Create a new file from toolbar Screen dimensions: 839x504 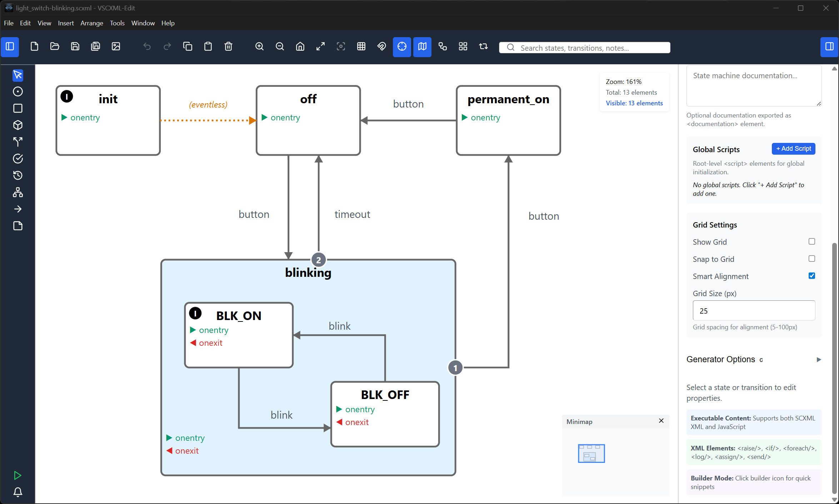tap(34, 47)
